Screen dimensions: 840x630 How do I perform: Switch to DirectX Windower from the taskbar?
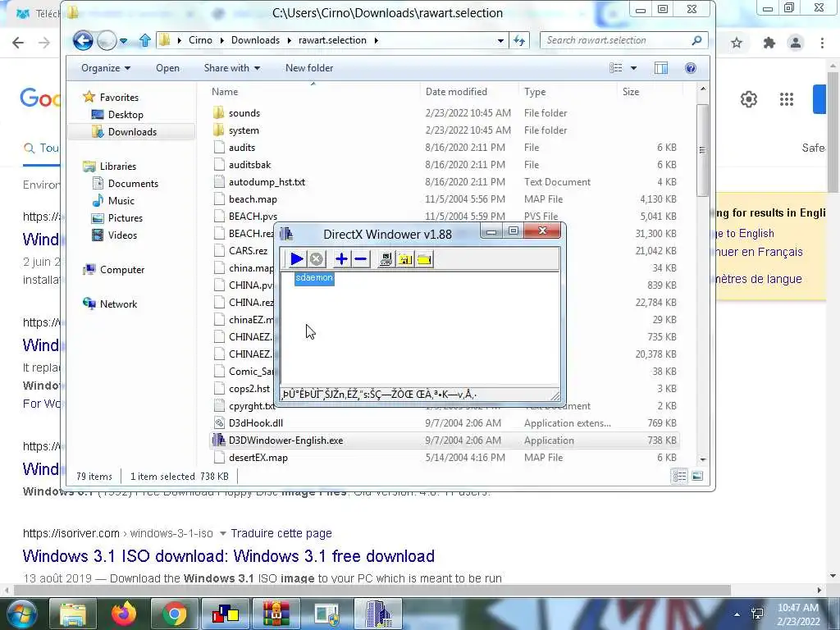pos(378,614)
